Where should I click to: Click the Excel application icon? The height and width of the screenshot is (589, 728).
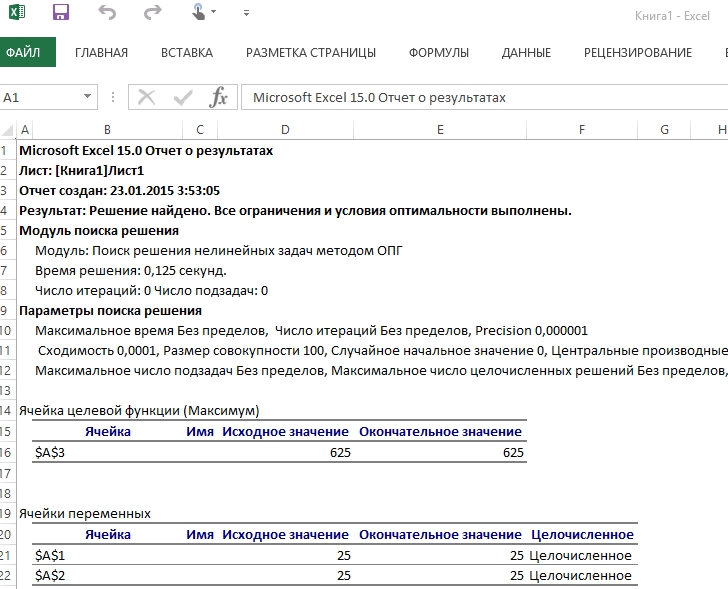17,12
